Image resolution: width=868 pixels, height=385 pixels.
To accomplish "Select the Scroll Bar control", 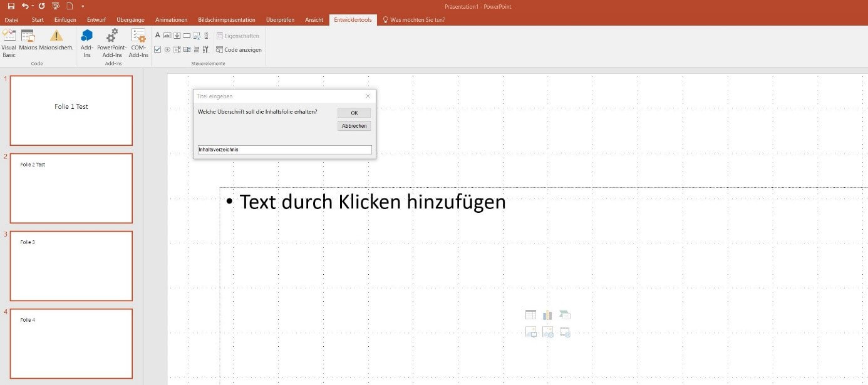I will pos(206,36).
